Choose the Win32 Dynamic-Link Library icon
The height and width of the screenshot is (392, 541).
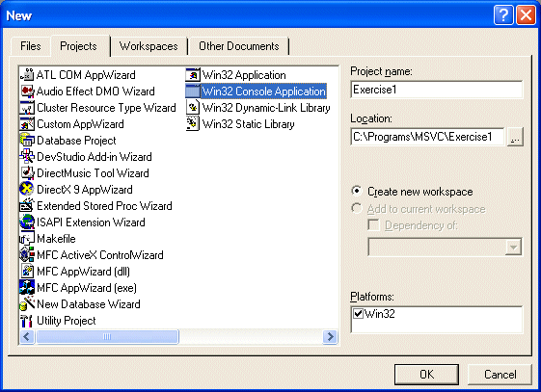[193, 107]
